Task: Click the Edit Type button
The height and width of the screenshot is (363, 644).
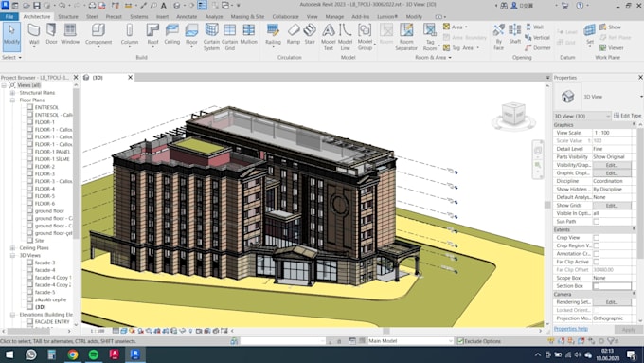Action: tap(627, 116)
